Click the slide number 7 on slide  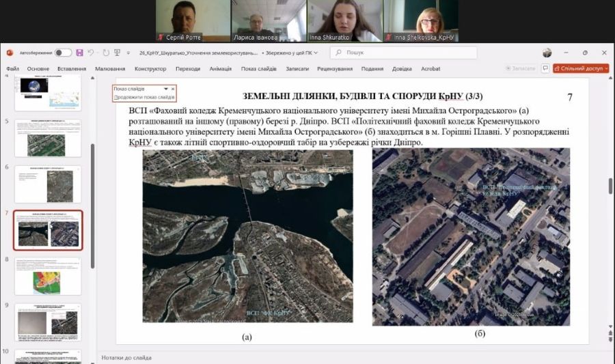(570, 97)
